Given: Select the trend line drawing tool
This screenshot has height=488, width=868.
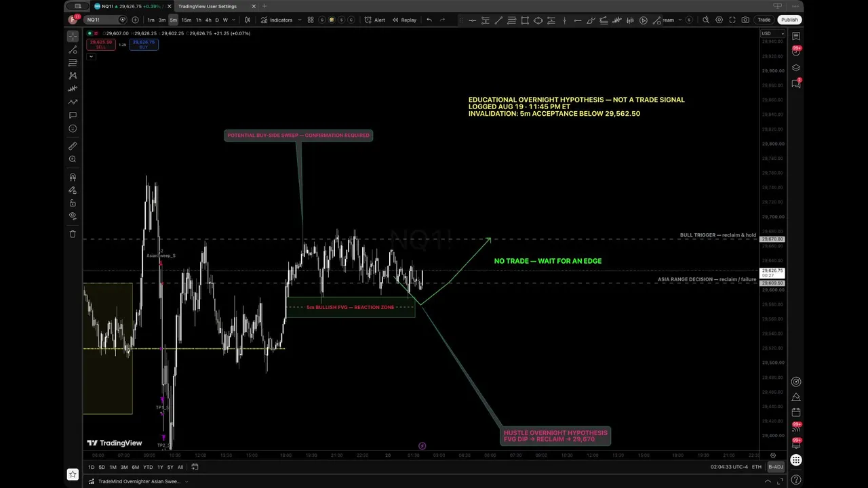Looking at the screenshot, I should click(x=73, y=49).
